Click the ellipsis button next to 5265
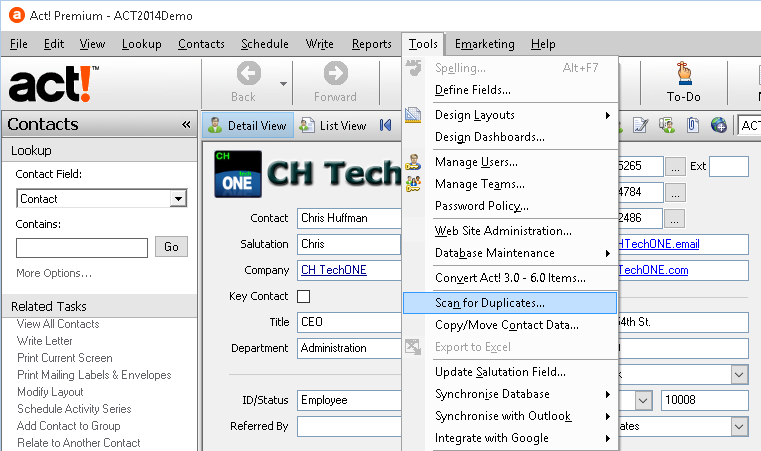This screenshot has width=761, height=451. click(675, 167)
